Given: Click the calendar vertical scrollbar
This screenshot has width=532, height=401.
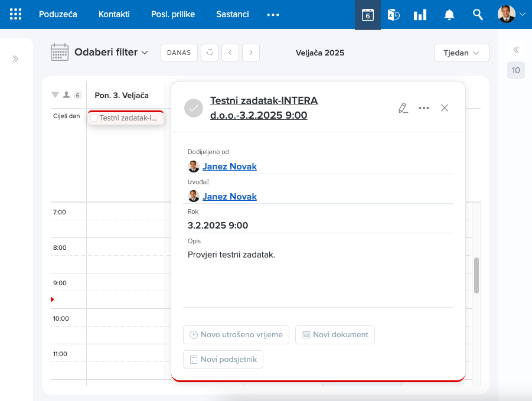Looking at the screenshot, I should 476,275.
